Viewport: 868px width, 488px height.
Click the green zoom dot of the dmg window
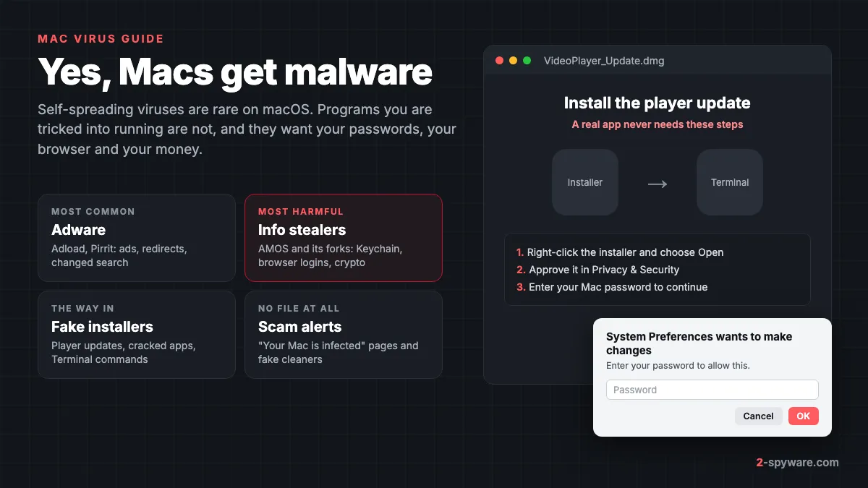(527, 61)
